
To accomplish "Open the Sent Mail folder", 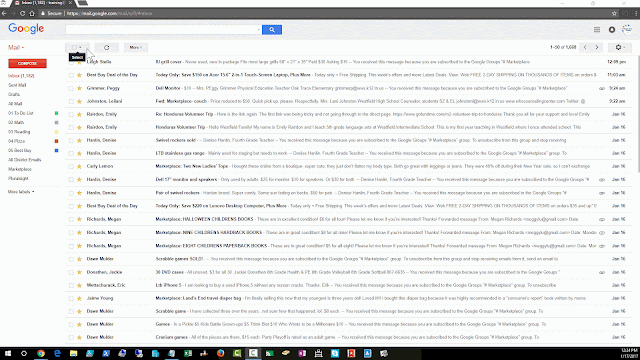I will 17,85.
